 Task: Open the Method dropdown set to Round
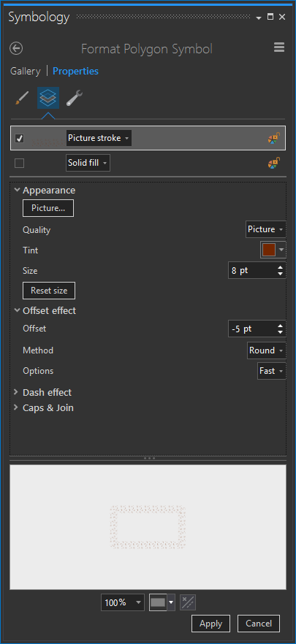[x=266, y=350]
